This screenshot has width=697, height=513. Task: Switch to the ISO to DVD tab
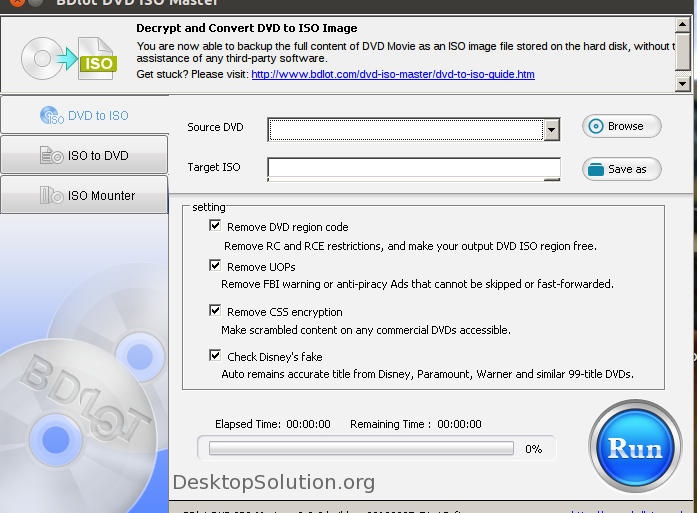pyautogui.click(x=84, y=155)
